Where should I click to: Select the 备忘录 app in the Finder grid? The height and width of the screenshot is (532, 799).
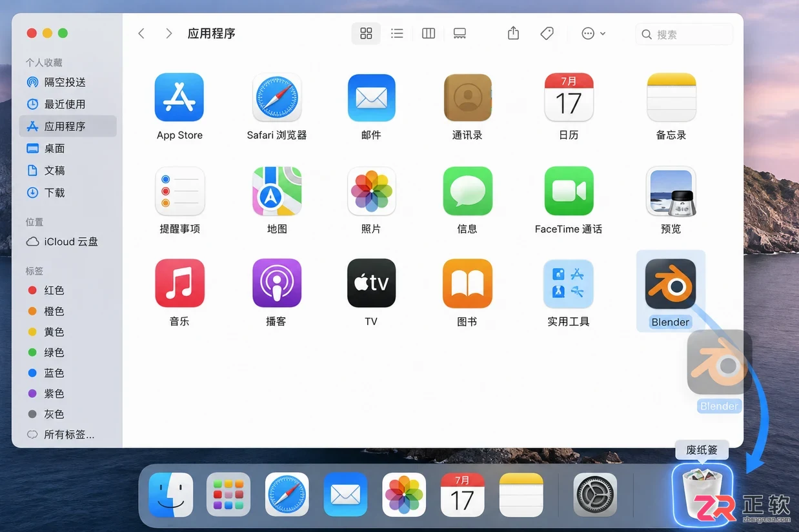671,97
